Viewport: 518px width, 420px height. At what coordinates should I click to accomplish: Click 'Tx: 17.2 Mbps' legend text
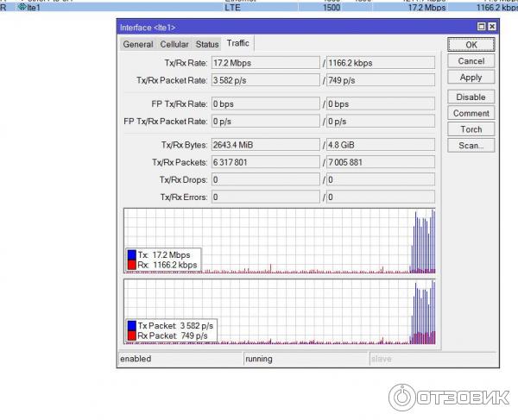tap(164, 254)
